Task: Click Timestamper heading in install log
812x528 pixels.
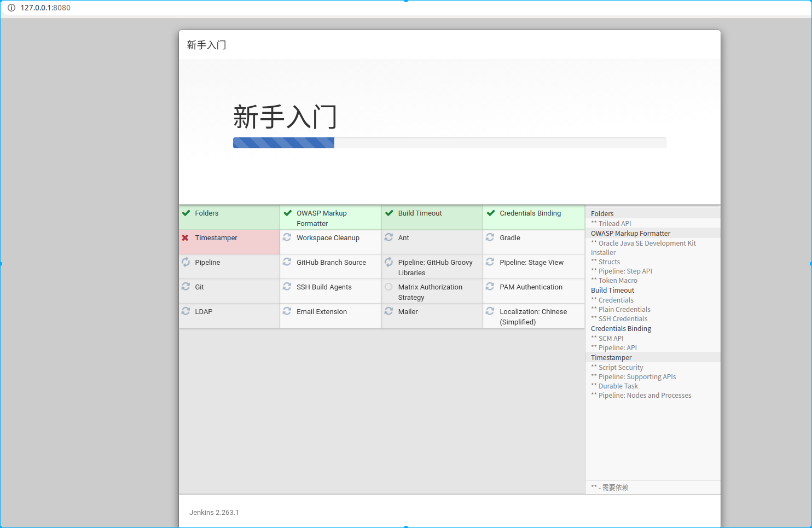Action: (611, 358)
